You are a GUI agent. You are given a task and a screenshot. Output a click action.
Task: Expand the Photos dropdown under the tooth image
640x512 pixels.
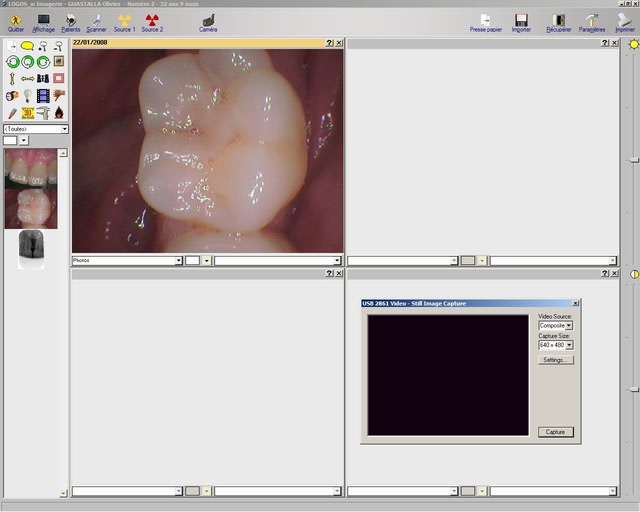tap(179, 261)
